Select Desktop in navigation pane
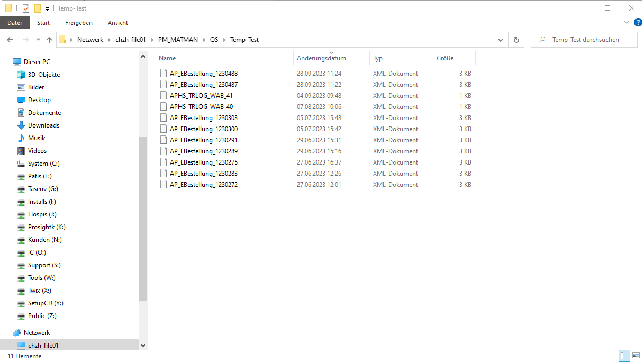644x362 pixels. point(39,100)
